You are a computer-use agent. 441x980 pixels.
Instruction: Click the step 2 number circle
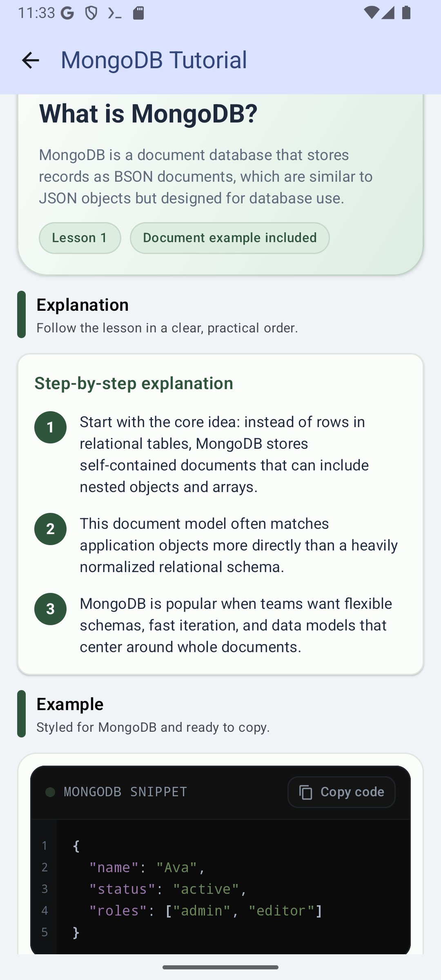[51, 529]
